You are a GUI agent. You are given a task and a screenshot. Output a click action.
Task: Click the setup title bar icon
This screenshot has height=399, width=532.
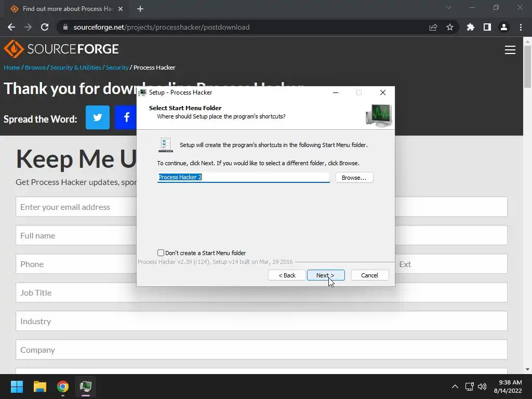142,92
